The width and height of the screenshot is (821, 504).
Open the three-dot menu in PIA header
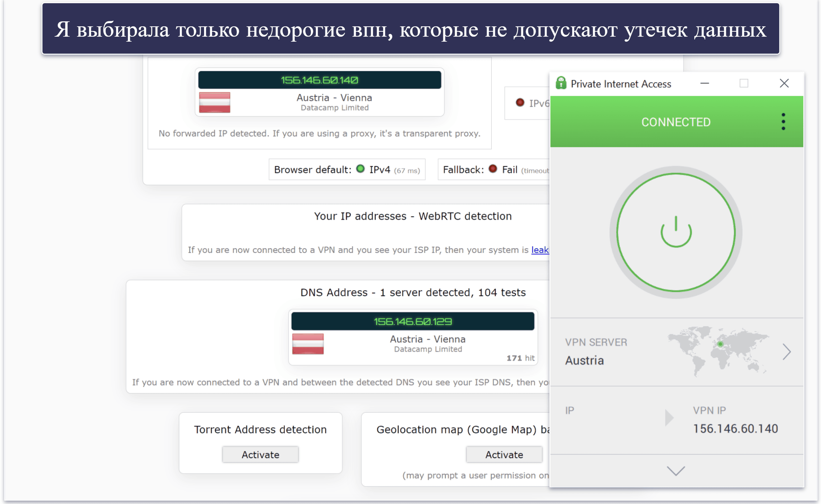pyautogui.click(x=783, y=122)
